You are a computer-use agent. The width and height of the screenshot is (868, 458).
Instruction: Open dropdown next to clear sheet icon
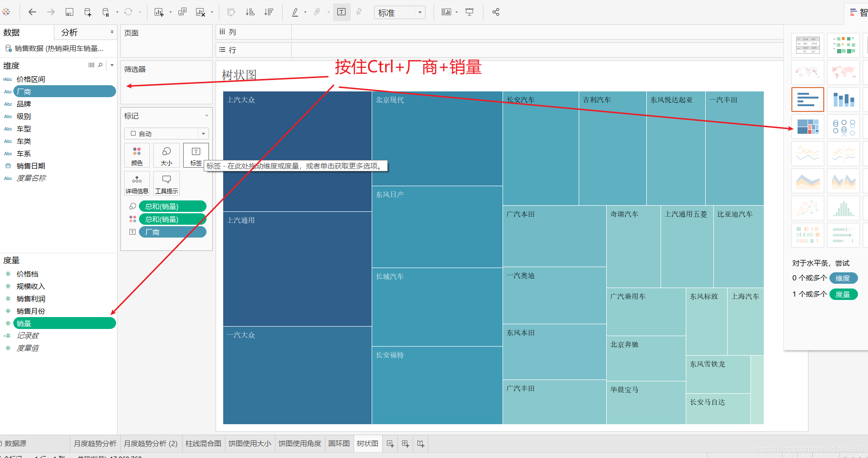point(212,12)
